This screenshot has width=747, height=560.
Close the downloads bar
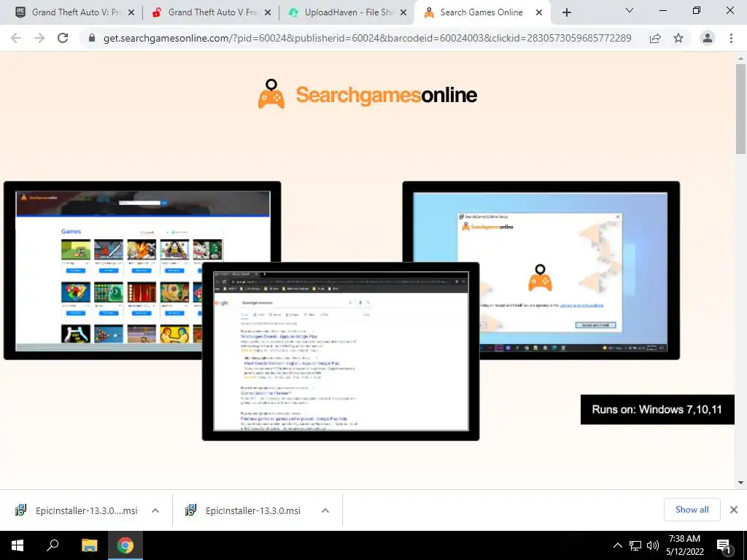pyautogui.click(x=734, y=510)
